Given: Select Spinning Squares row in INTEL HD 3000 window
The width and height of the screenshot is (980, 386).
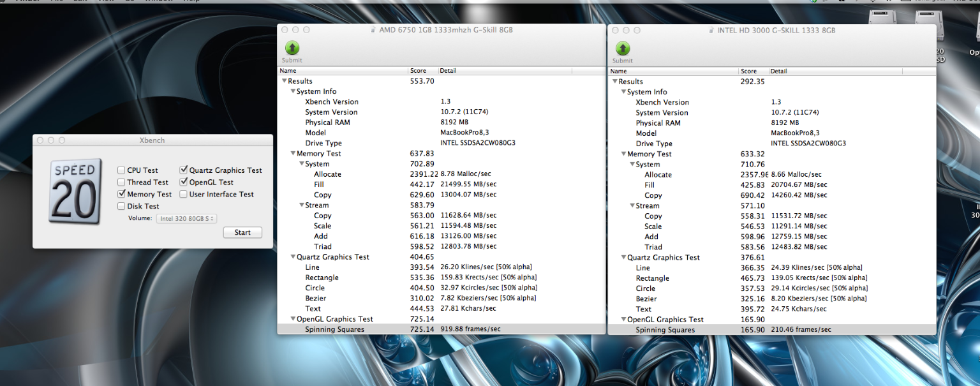Looking at the screenshot, I should 772,330.
